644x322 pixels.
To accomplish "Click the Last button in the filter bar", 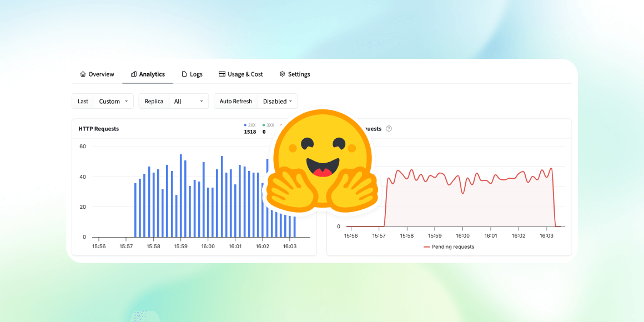I will pyautogui.click(x=82, y=101).
